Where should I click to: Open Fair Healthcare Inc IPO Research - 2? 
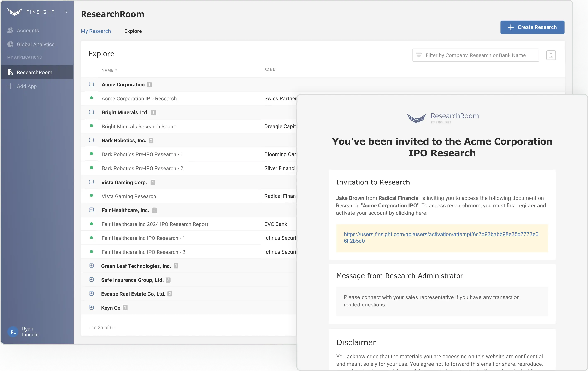point(143,252)
